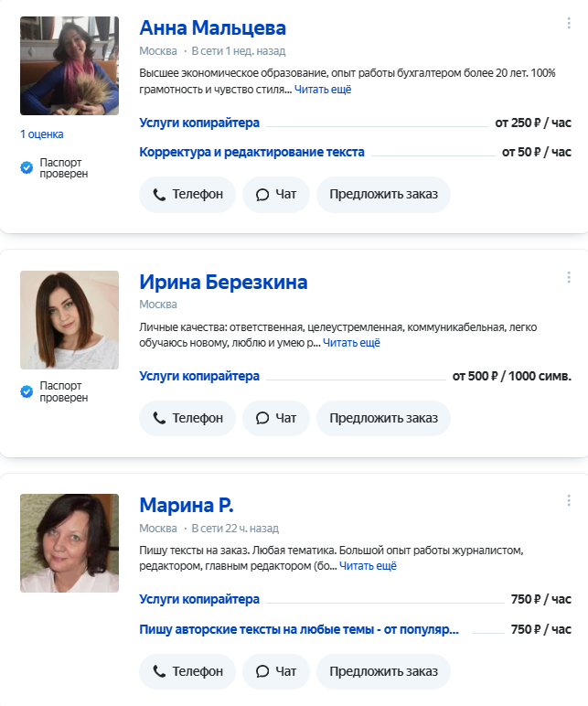This screenshot has height=706, width=588.
Task: Click Предложить заказ for Марина Р.
Action: [x=383, y=671]
